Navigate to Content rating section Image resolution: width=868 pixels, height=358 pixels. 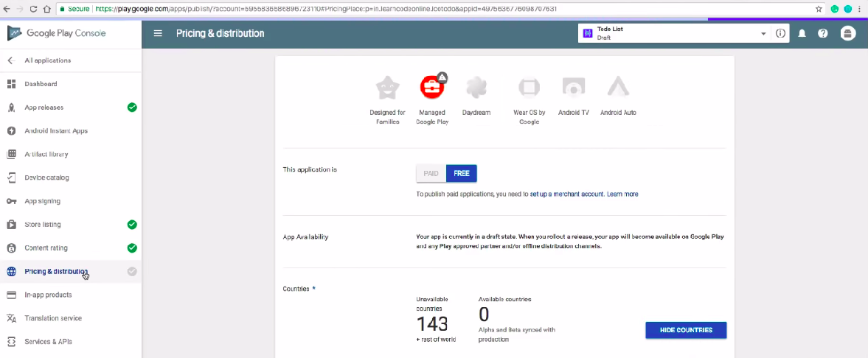click(46, 248)
